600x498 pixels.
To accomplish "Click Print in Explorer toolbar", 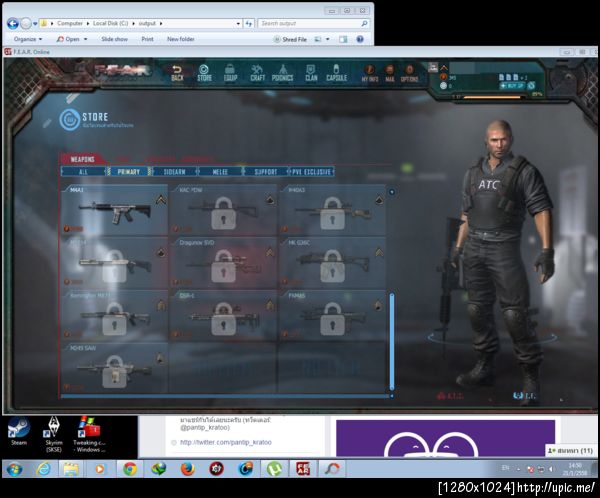I will click(147, 39).
